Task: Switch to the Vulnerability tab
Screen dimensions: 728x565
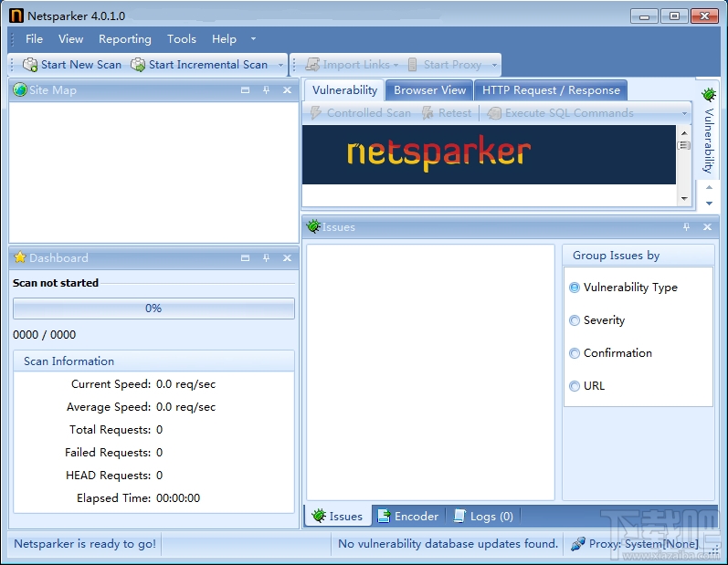Action: pyautogui.click(x=344, y=90)
